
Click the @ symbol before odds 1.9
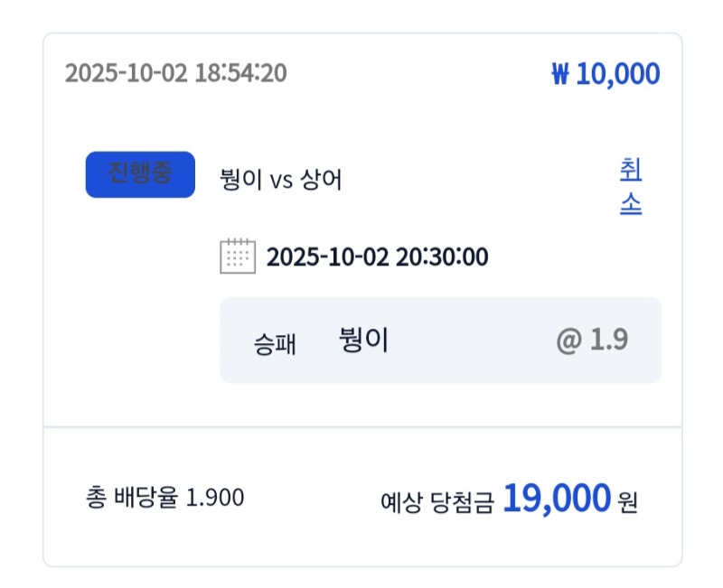pos(568,341)
